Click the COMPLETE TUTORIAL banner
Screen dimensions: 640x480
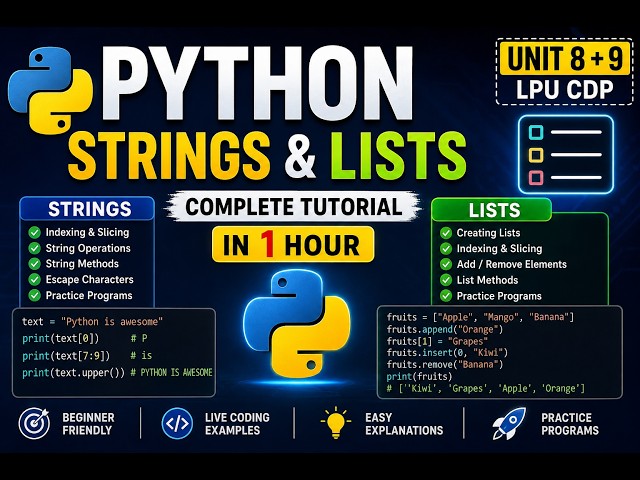click(x=293, y=206)
